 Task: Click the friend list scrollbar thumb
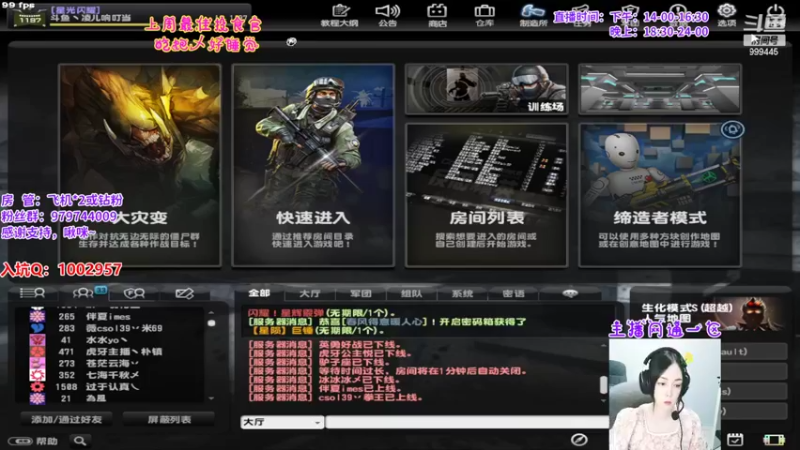coord(211,323)
